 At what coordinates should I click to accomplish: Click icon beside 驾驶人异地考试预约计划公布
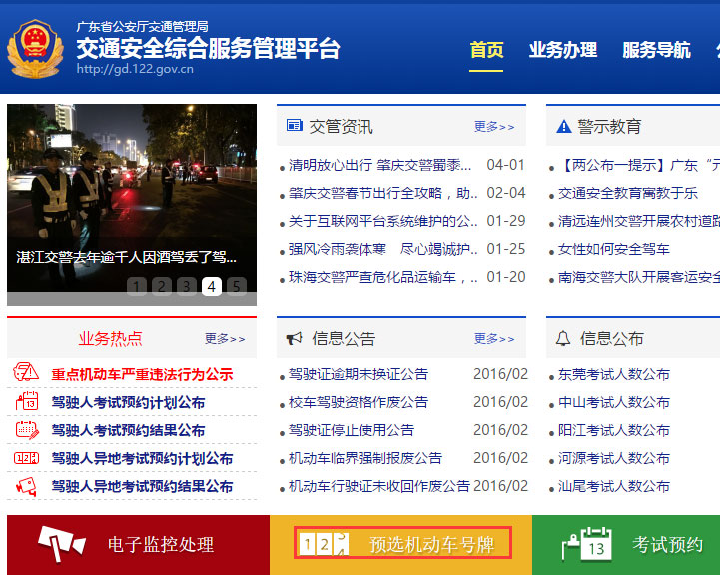pos(27,458)
